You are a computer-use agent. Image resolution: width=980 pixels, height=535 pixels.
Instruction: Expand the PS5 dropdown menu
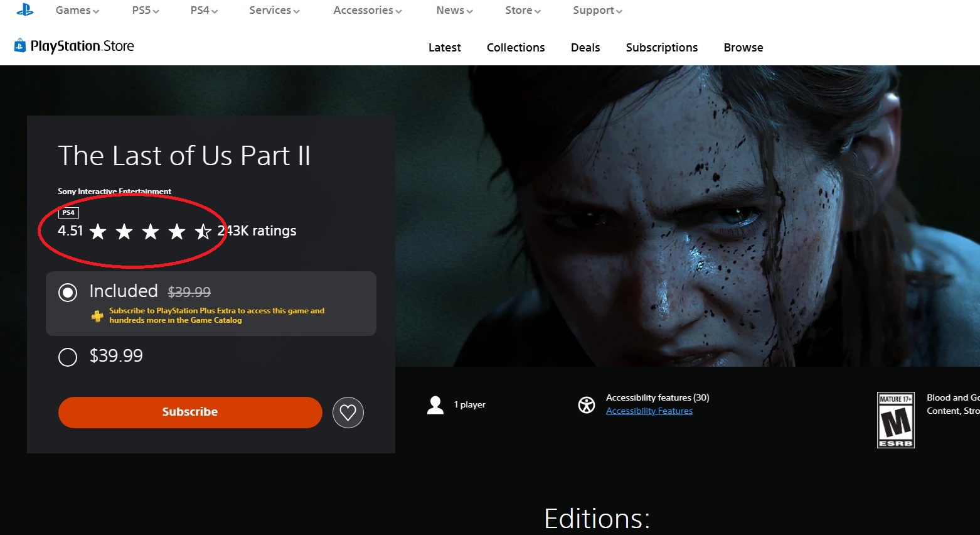146,11
